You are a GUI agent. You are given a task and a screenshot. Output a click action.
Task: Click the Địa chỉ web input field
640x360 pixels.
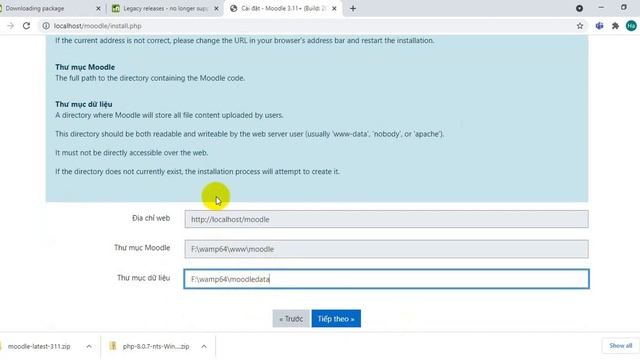pos(386,219)
